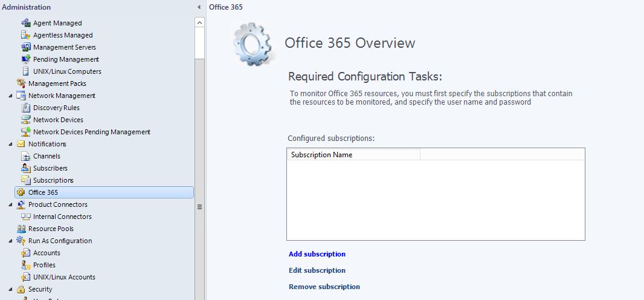
Task: Select Pending Management tree item
Action: point(66,59)
